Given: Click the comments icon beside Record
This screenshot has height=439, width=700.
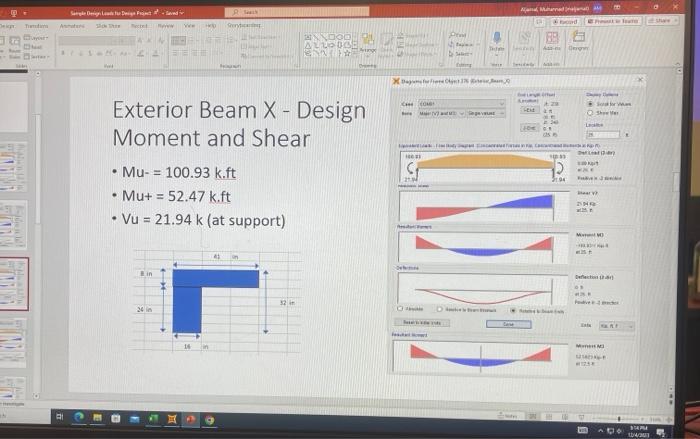Looking at the screenshot, I should click(x=540, y=21).
